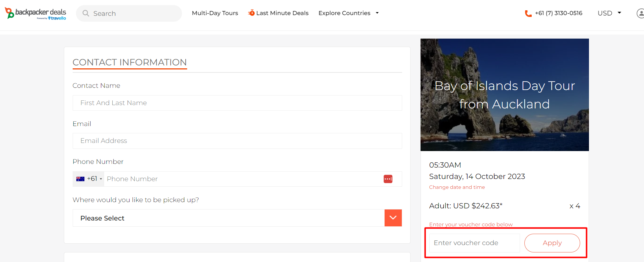Focus the top Search field
This screenshot has height=262, width=644.
point(129,13)
